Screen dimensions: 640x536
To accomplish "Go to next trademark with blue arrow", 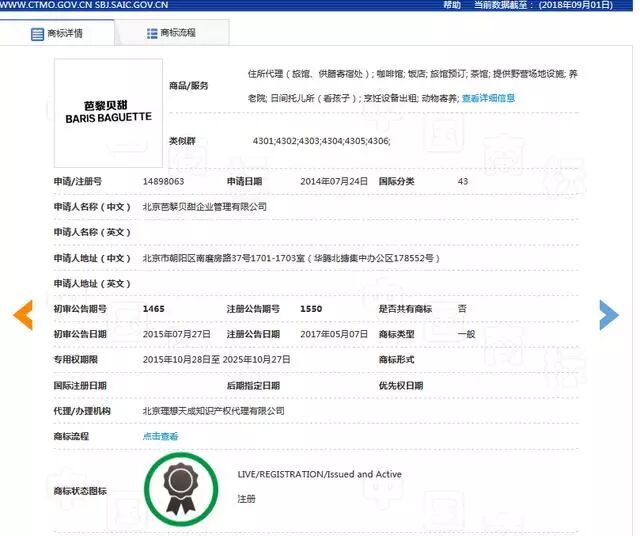I will coord(609,315).
